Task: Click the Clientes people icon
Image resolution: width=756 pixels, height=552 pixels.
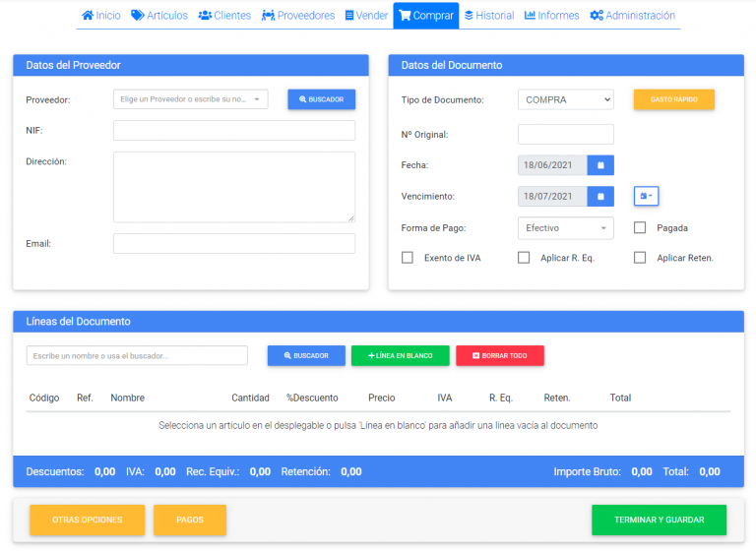Action: coord(205,16)
